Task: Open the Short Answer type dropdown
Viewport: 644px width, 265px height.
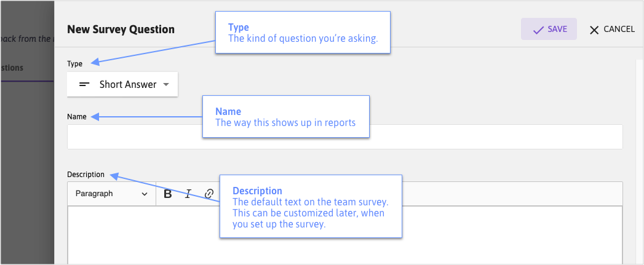Action: click(x=122, y=84)
